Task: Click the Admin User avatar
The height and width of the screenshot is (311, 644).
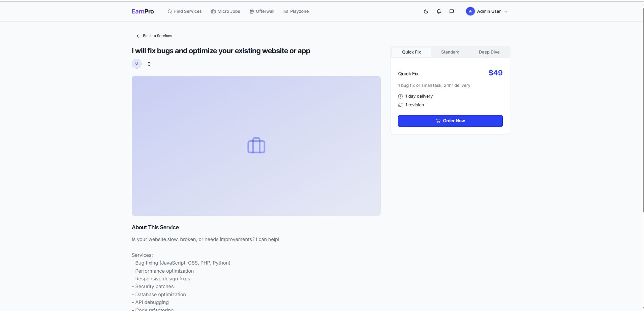Action: click(470, 11)
